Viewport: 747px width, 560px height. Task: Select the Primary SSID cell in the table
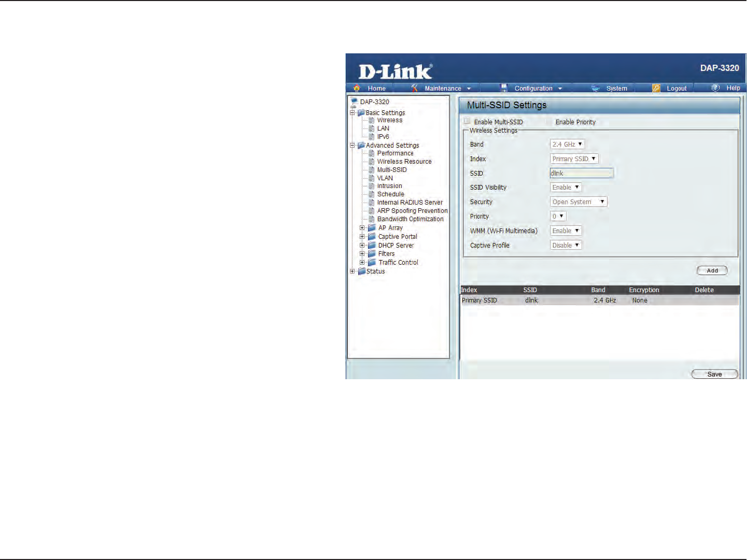480,300
